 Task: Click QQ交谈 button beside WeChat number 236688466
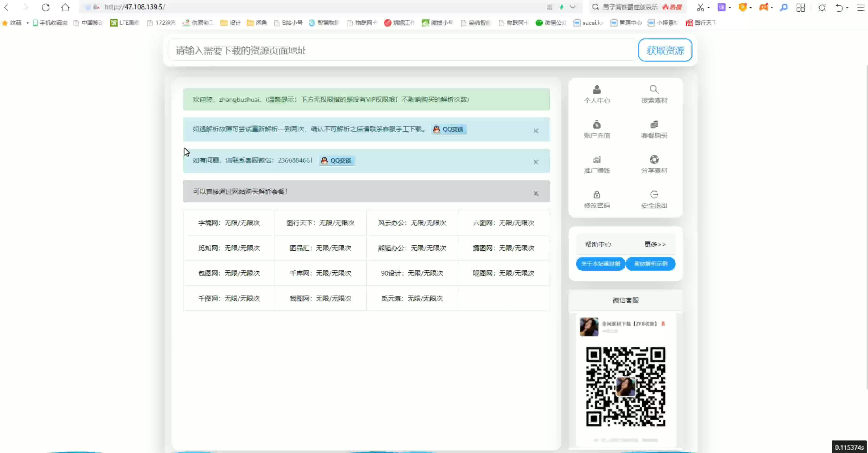pos(336,161)
